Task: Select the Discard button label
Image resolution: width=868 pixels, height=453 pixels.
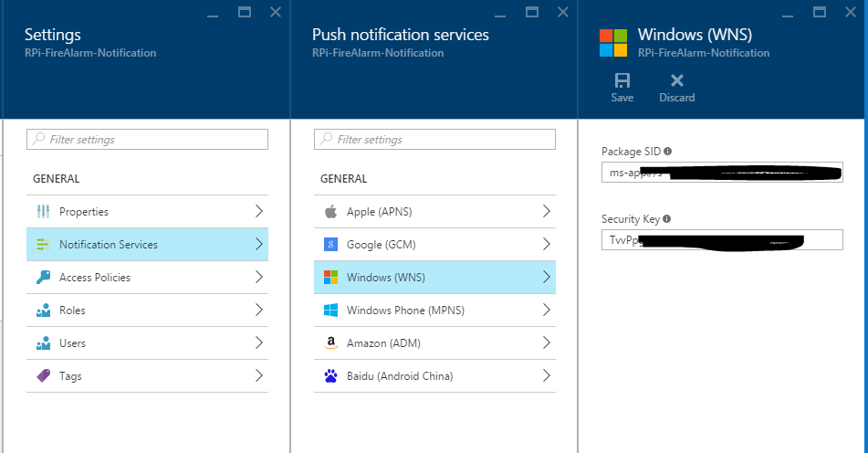Action: (676, 98)
